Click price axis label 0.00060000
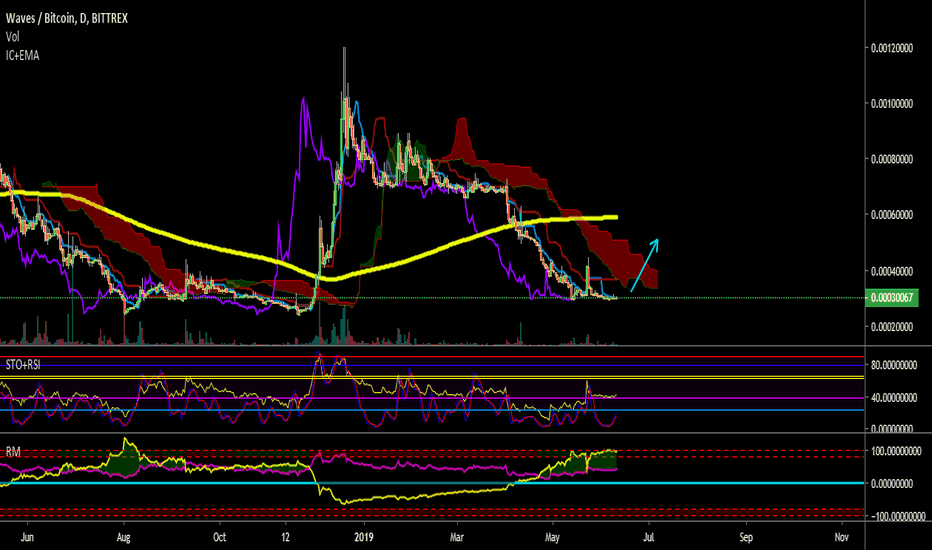 click(x=892, y=215)
